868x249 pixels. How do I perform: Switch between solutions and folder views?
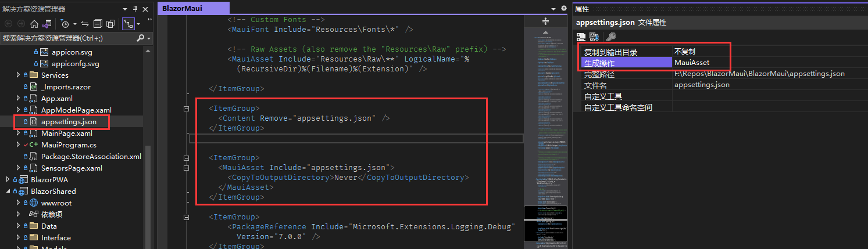click(x=47, y=24)
